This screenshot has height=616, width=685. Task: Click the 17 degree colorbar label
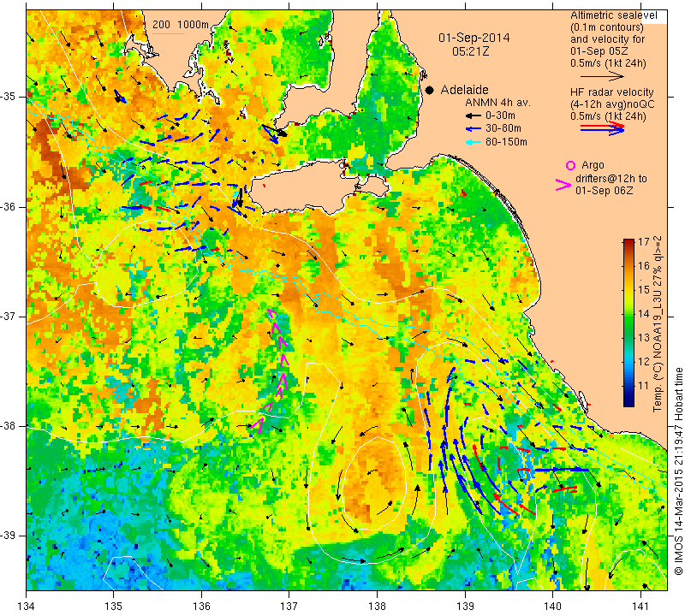coord(644,242)
